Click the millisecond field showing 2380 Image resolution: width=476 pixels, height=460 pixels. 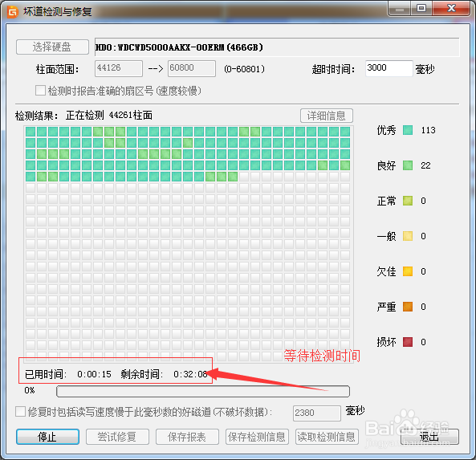point(316,413)
